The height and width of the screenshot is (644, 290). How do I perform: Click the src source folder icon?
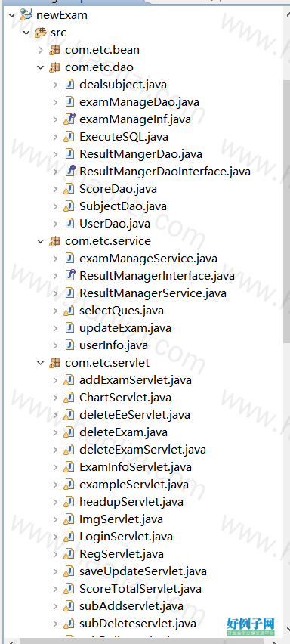(x=40, y=33)
